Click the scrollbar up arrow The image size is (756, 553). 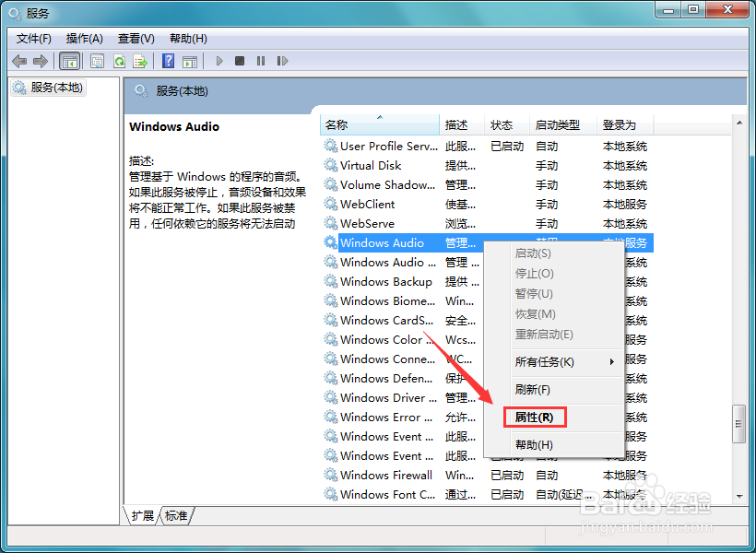pos(739,124)
